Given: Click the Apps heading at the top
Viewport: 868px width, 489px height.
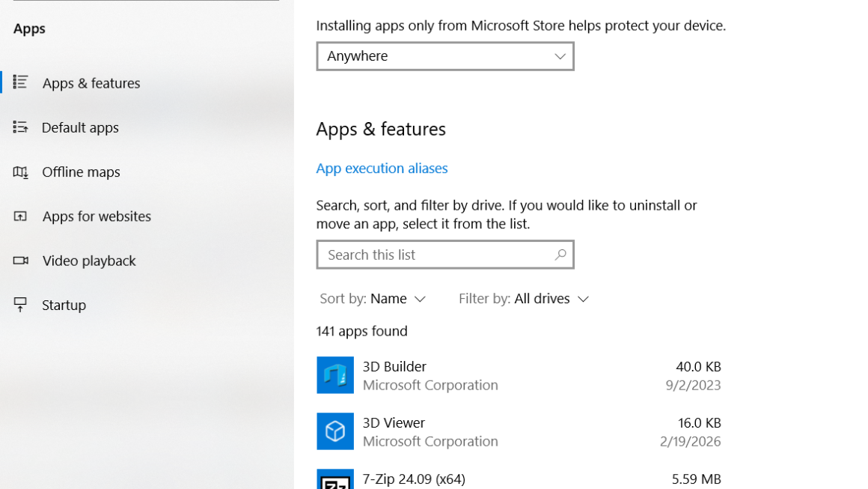Looking at the screenshot, I should pyautogui.click(x=28, y=28).
